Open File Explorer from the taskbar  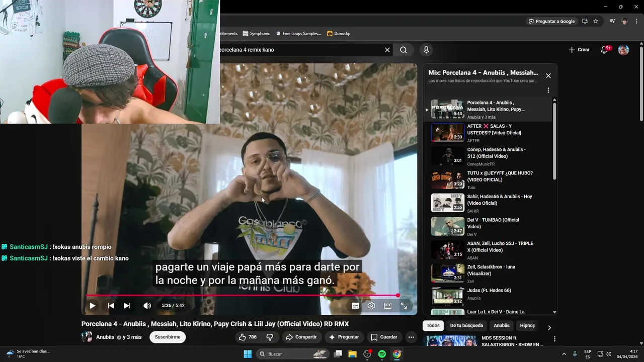pyautogui.click(x=352, y=354)
